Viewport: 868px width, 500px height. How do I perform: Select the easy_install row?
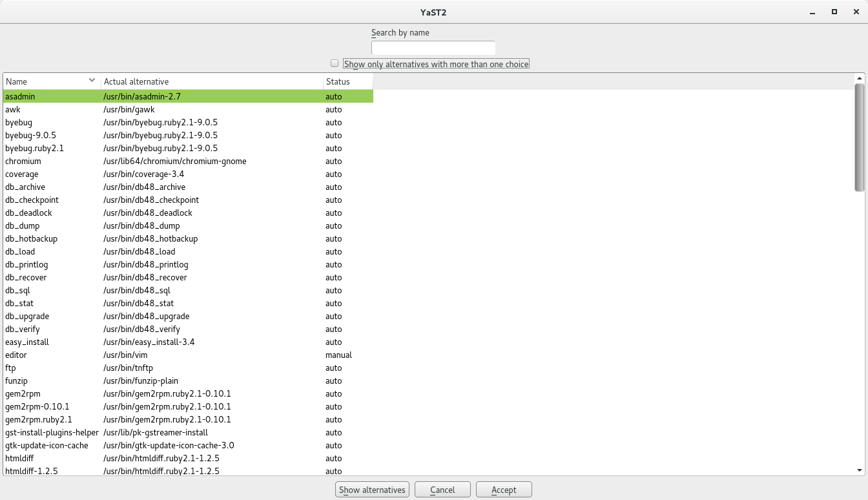[188, 342]
